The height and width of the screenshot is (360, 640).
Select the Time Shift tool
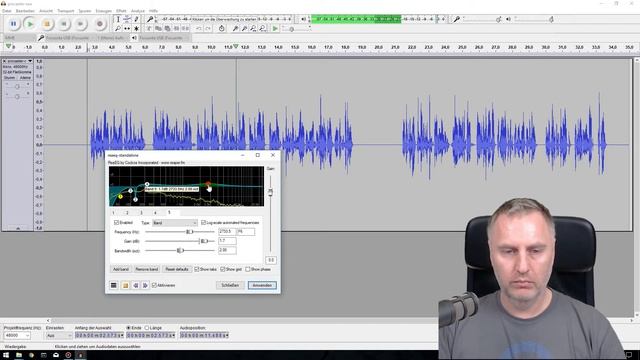[x=127, y=29]
